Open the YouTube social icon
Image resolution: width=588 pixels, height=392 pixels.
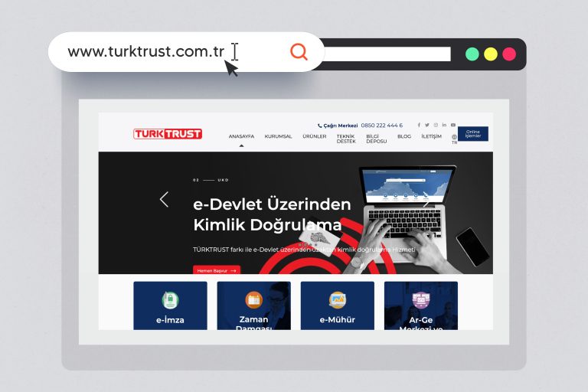coord(453,125)
